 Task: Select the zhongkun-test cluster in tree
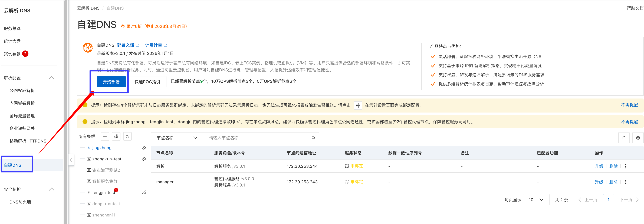[107, 159]
